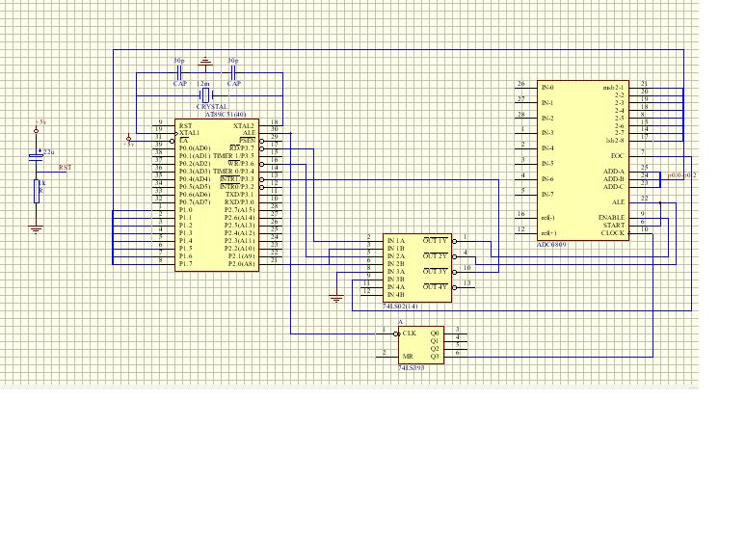Click the ref(-) pin name

tap(548, 218)
